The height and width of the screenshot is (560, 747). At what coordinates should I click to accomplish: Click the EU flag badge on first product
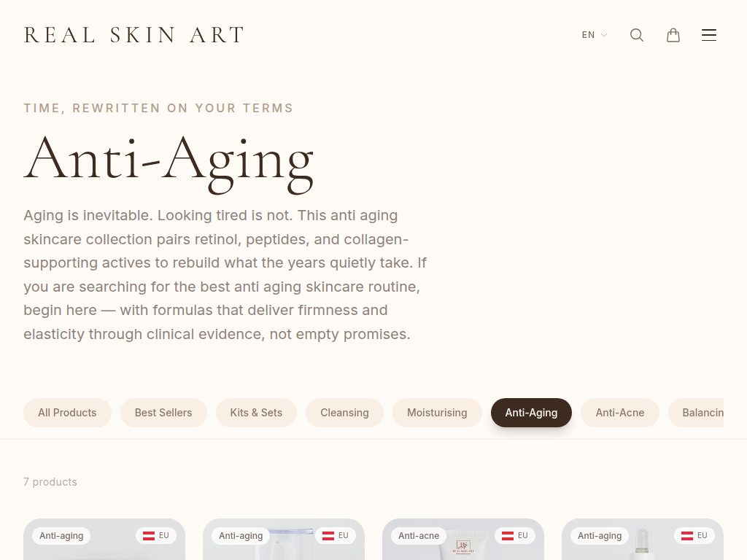[156, 536]
